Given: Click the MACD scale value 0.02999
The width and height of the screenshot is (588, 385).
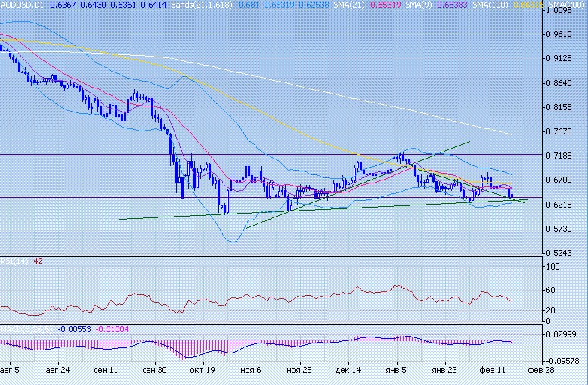Looking at the screenshot, I should 563,334.
